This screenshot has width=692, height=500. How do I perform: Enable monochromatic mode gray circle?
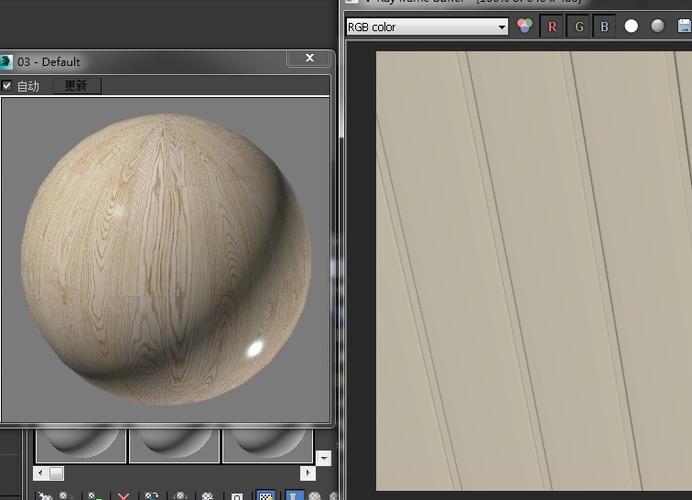click(657, 26)
